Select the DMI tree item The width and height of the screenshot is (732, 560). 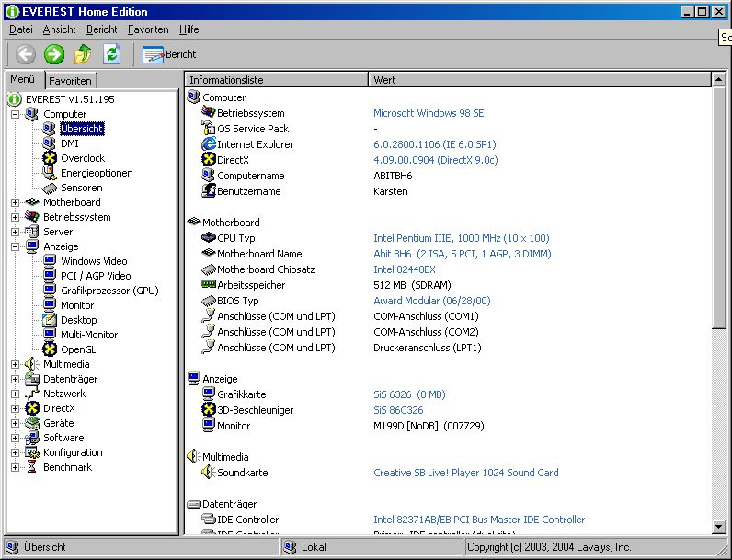(70, 143)
